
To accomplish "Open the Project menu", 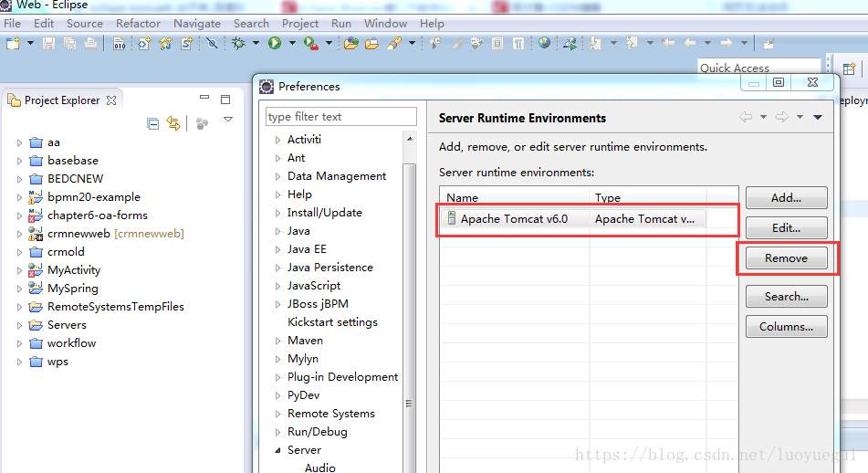I will coord(300,23).
